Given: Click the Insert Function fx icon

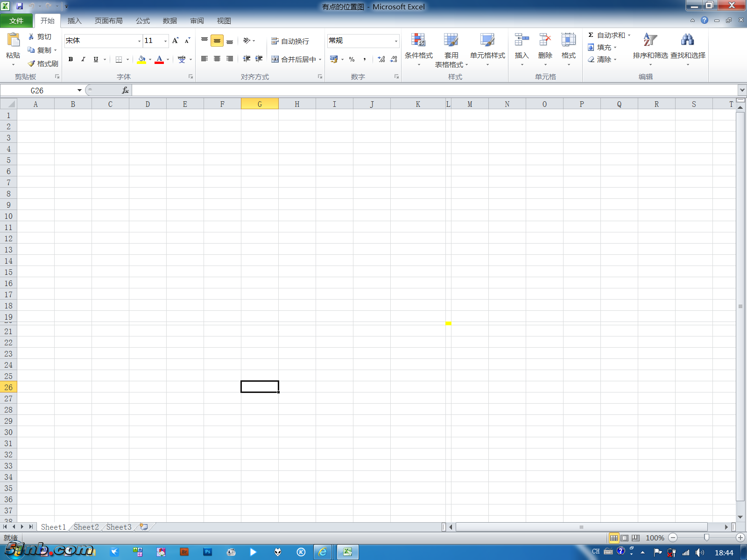Looking at the screenshot, I should tap(125, 91).
